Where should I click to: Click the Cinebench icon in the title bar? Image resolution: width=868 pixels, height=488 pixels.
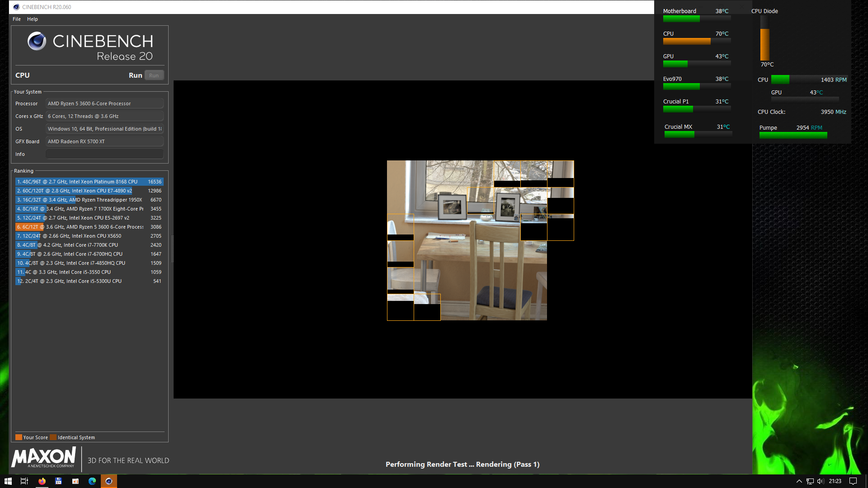coord(16,7)
